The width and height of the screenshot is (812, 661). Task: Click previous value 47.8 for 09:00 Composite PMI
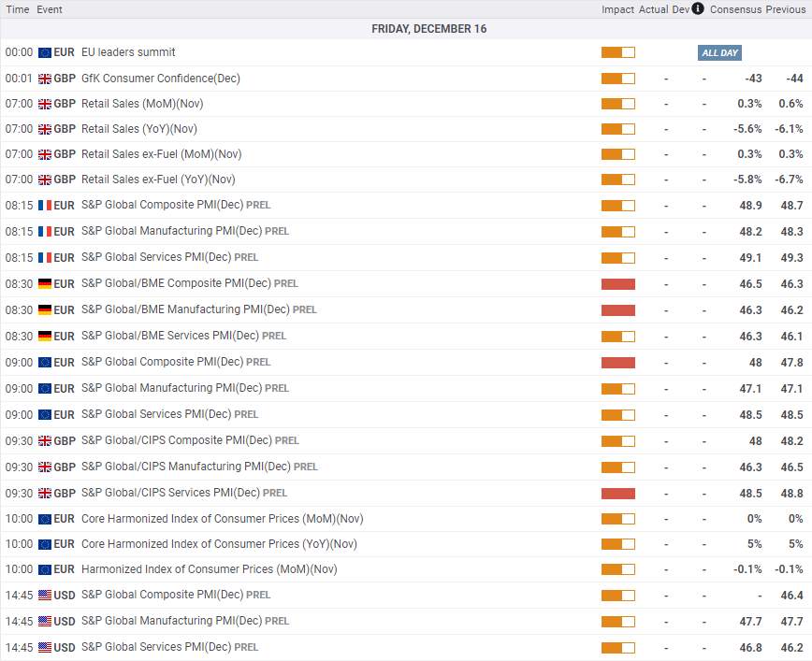click(791, 363)
